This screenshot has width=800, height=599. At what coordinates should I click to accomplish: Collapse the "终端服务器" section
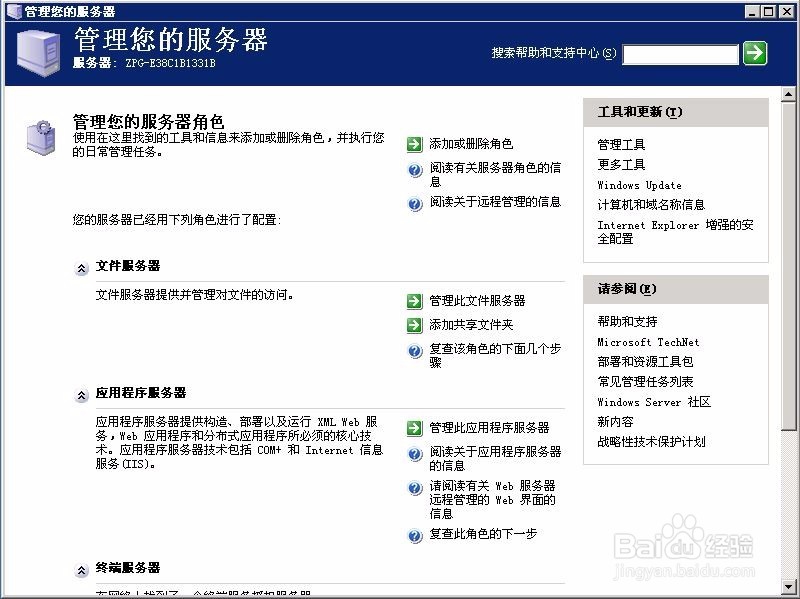pyautogui.click(x=81, y=570)
